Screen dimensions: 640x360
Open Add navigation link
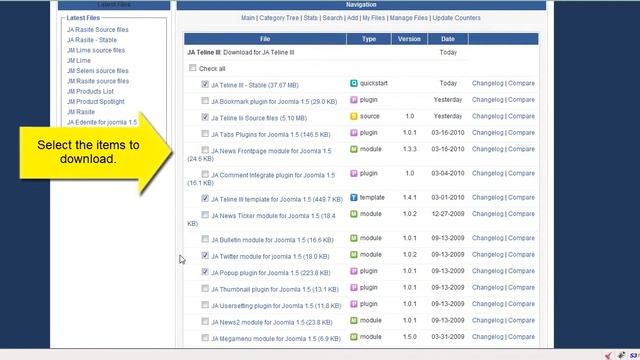353,18
